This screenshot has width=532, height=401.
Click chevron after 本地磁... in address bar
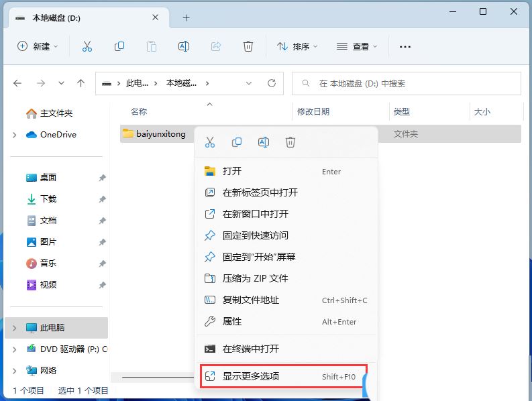pyautogui.click(x=207, y=83)
